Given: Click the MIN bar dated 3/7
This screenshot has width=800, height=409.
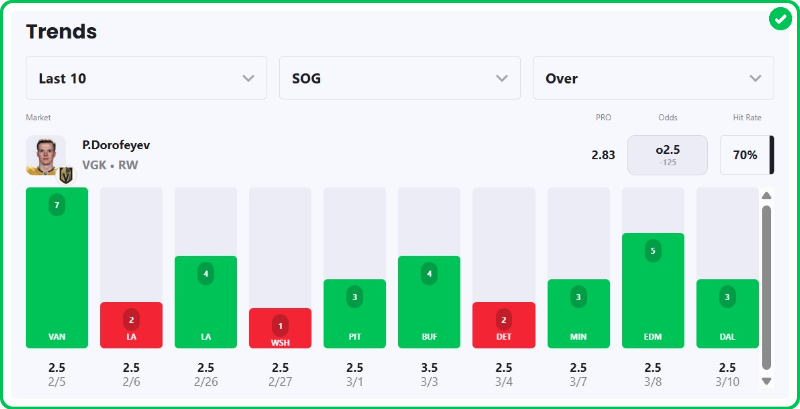Looking at the screenshot, I should (578, 313).
